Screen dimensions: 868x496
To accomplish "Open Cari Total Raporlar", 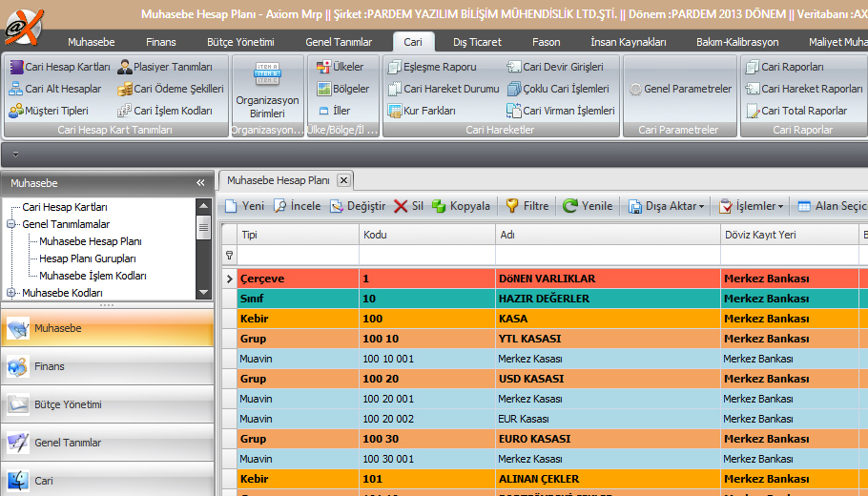I will point(796,111).
